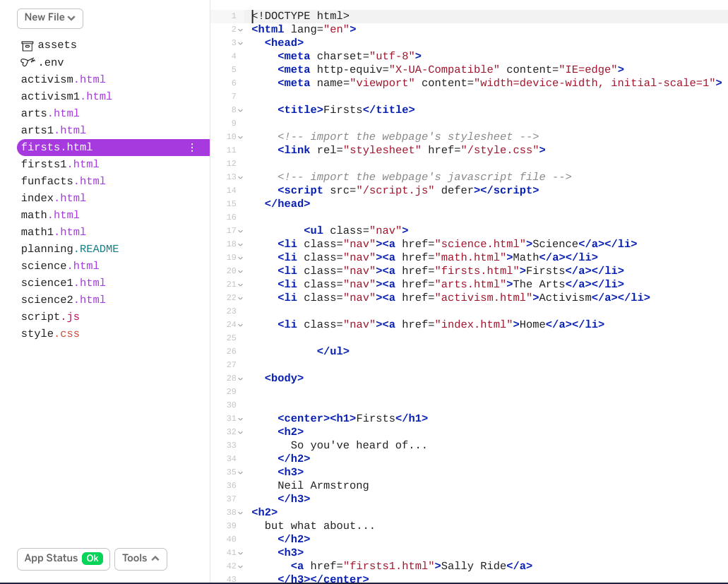Open script.js file

[x=50, y=316]
